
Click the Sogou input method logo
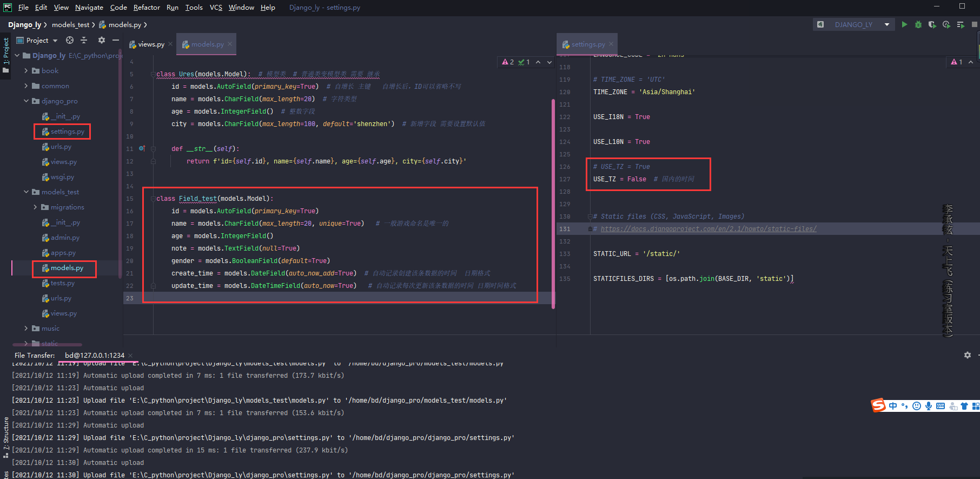point(878,405)
